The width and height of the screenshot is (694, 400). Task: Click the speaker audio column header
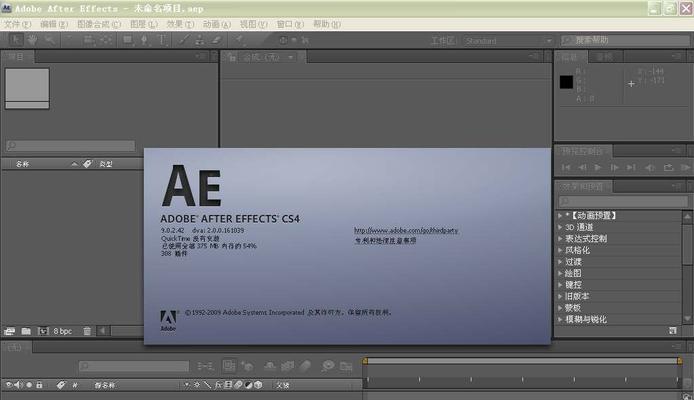point(19,385)
